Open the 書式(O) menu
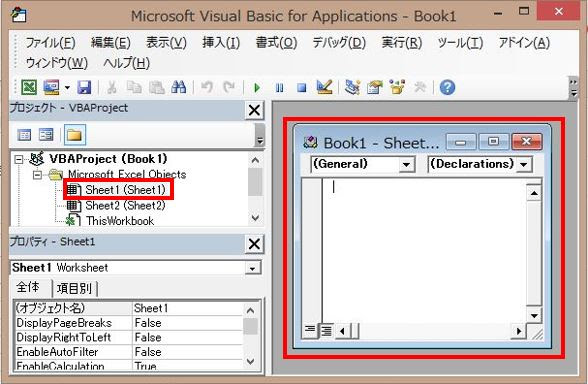 click(x=276, y=42)
